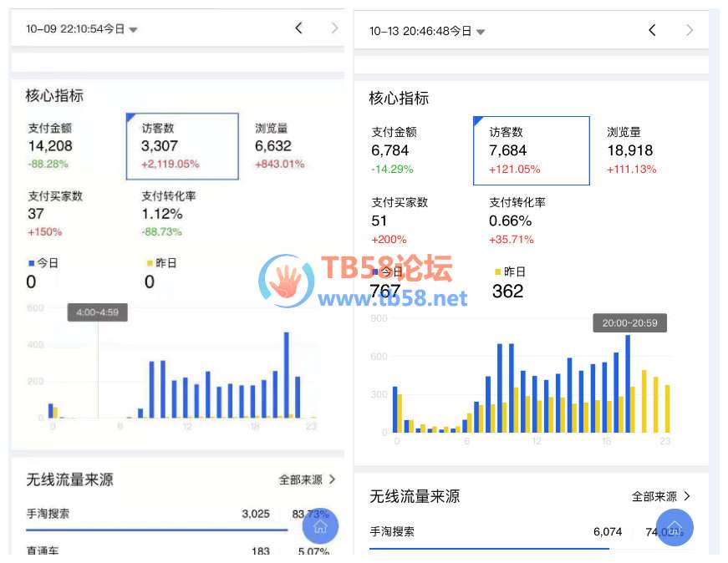Click next date arrow in right panel
728x563 pixels.
[x=689, y=31]
